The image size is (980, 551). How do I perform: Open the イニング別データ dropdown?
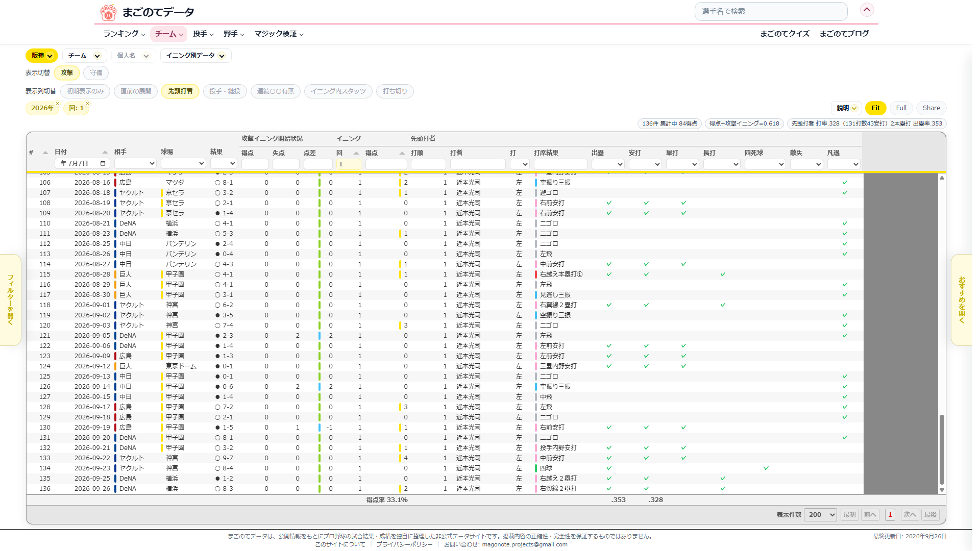[196, 56]
